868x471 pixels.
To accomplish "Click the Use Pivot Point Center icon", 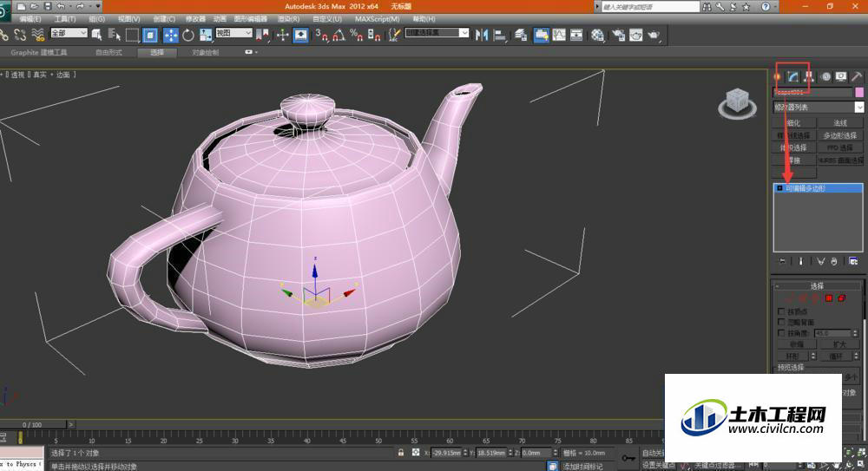I will (262, 35).
